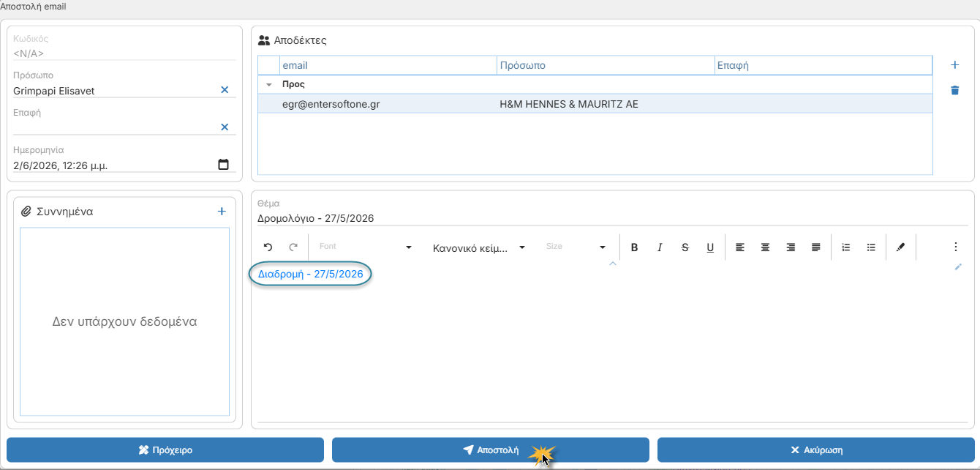The width and height of the screenshot is (980, 470).
Task: Collapse the editor toolbar using the small chevron
Action: tap(613, 264)
